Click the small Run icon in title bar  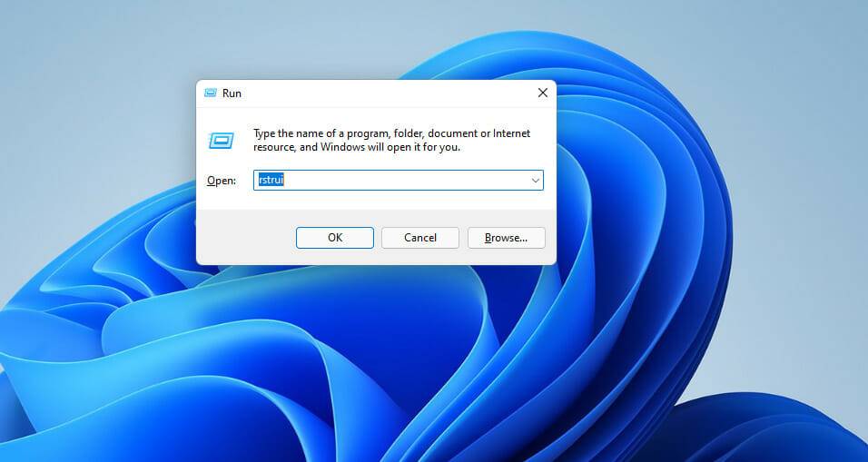tap(210, 93)
